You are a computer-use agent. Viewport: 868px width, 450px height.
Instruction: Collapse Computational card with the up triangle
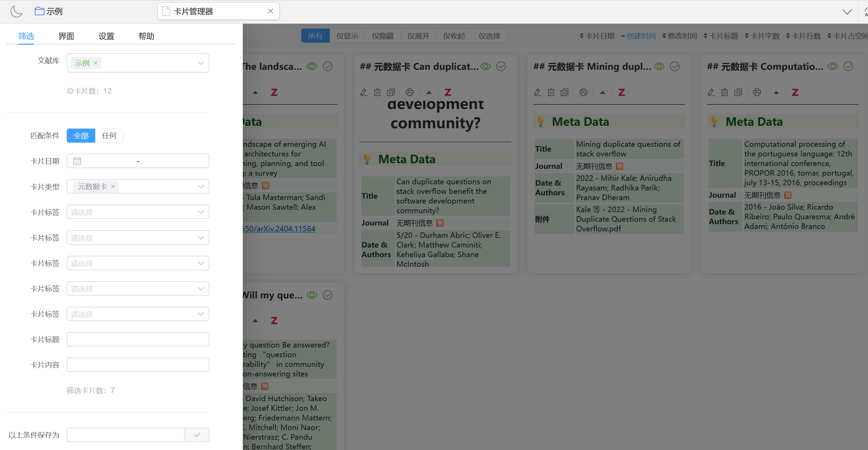pyautogui.click(x=776, y=92)
